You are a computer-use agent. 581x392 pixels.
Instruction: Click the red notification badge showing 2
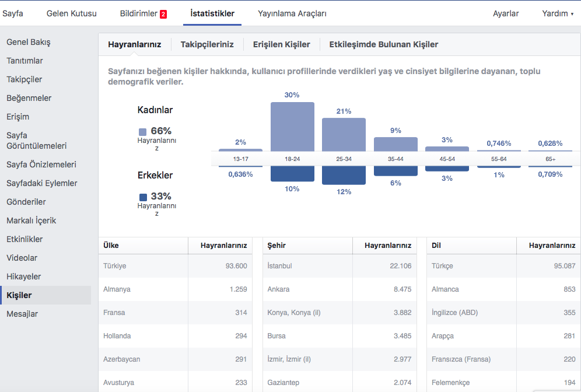click(163, 14)
